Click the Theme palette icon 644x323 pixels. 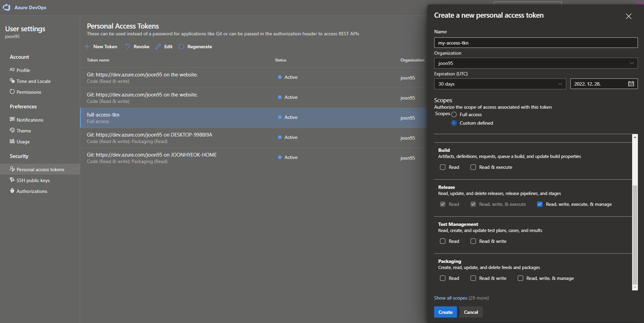pos(12,130)
